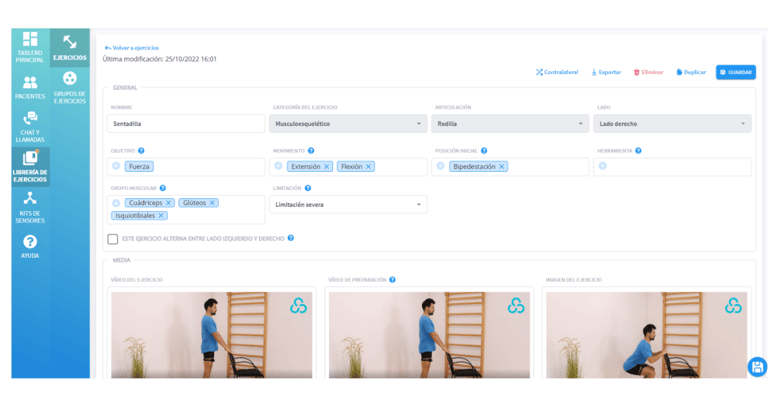Show help for Vídeo de preparación
Image resolution: width=779 pixels, height=407 pixels.
coord(392,279)
